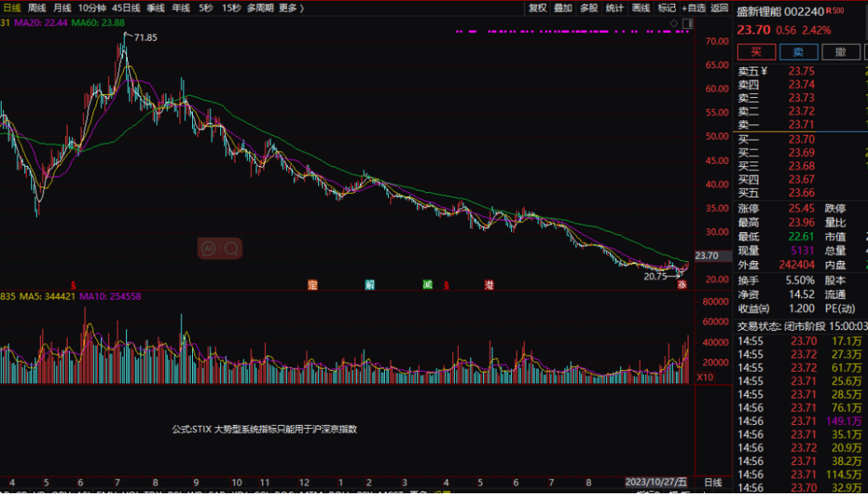Switch to the 月线 monthly period
Screen dimensions: 868x494
point(62,8)
